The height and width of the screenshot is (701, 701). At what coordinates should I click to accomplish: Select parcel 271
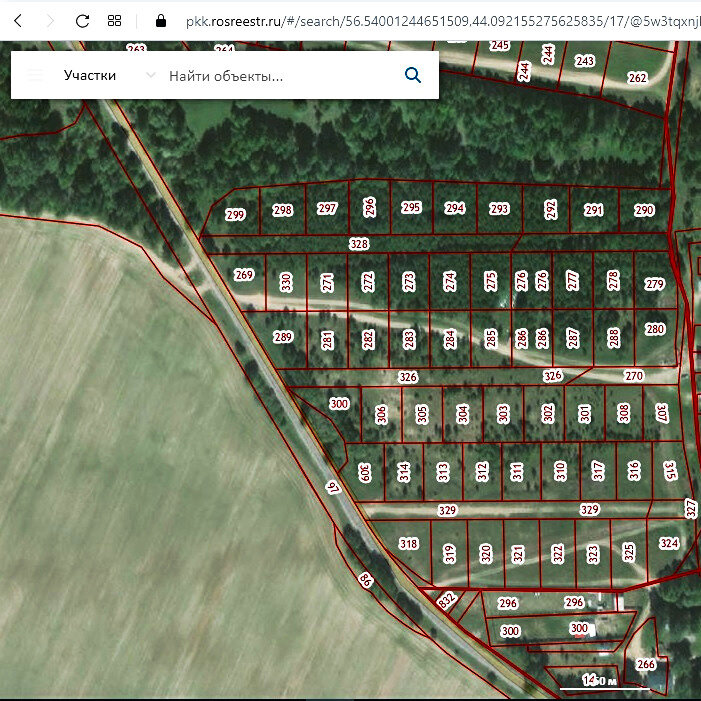point(328,282)
